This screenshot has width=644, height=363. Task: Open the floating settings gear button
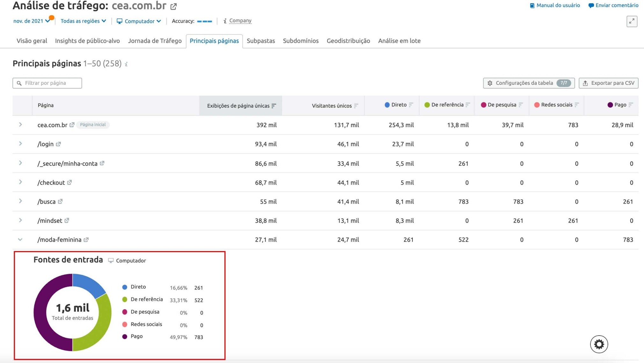click(599, 344)
